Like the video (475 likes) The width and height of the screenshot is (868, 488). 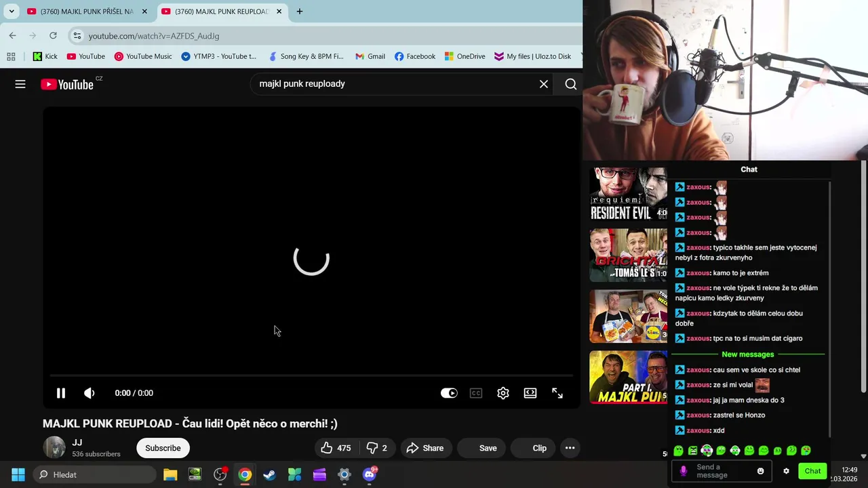[x=336, y=448]
